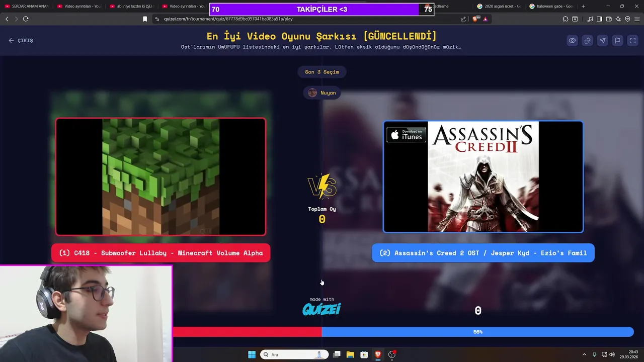Viewport: 644px width, 362px height.
Task: Toggle the browser sidebar panel icon
Action: pyautogui.click(x=599, y=19)
